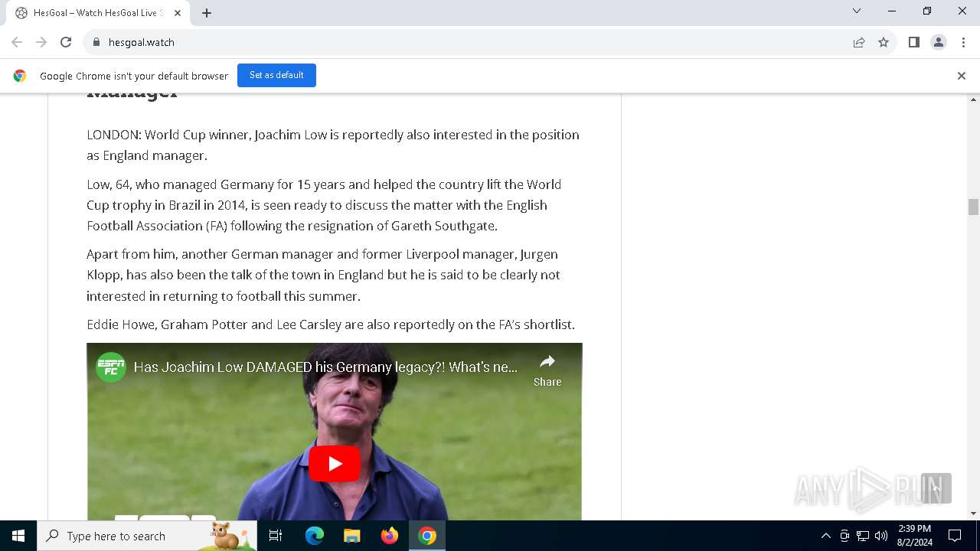Open the ESPN FC channel icon
The height and width of the screenshot is (551, 980).
pos(111,367)
